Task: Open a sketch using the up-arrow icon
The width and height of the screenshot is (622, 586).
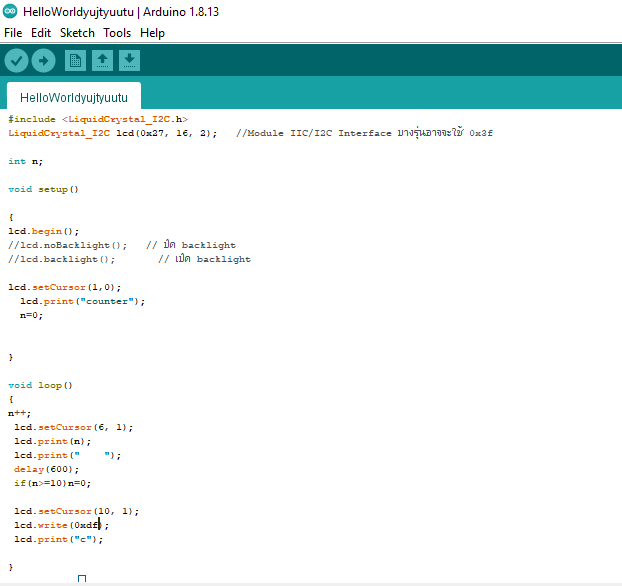Action: click(x=102, y=61)
